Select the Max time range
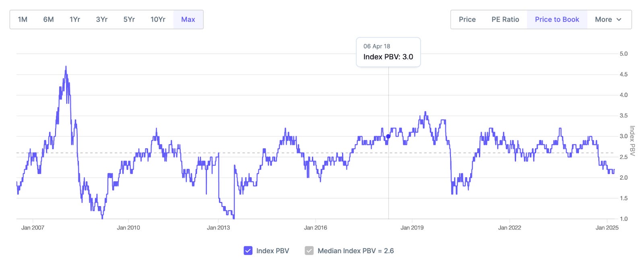Screen dimensions: 644x262 (x=188, y=19)
